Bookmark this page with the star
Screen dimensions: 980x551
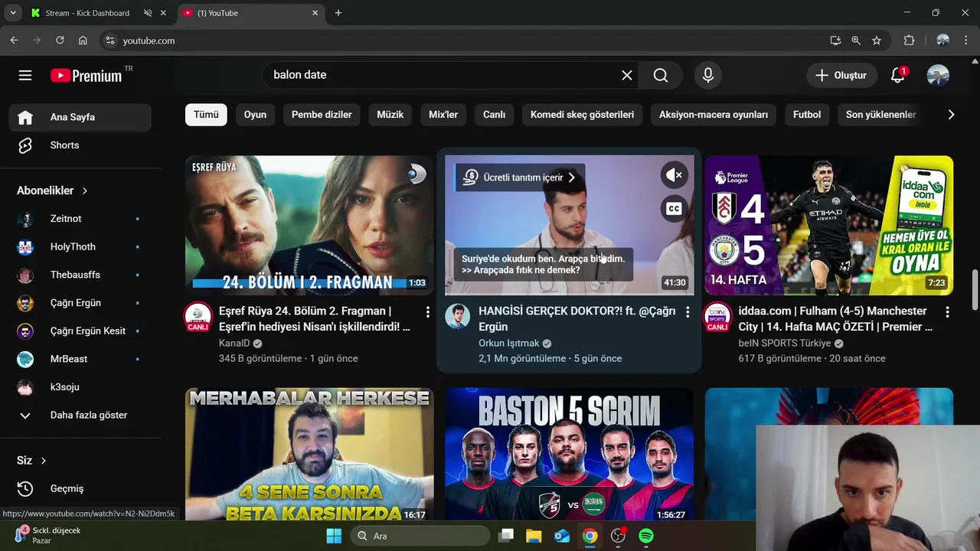point(877,41)
